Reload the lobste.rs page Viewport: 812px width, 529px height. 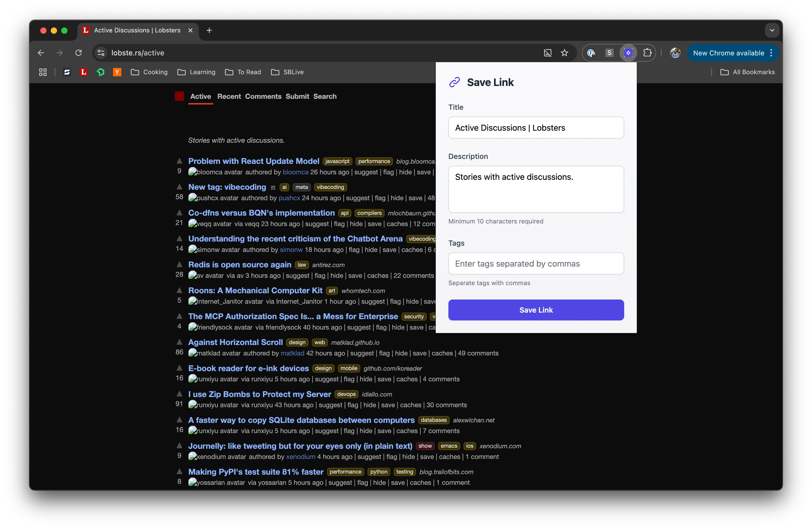coord(78,53)
